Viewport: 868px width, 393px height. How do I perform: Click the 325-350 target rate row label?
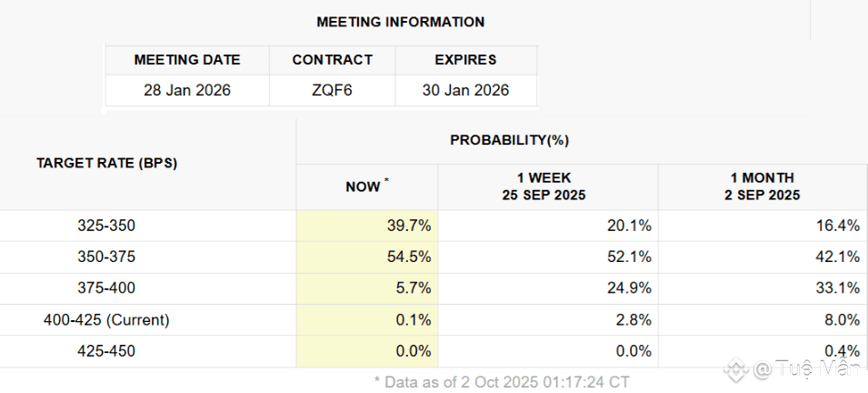tap(106, 226)
